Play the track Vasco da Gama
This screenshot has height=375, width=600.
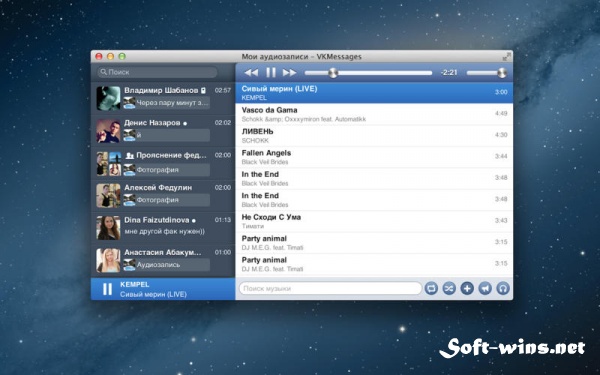point(374,114)
